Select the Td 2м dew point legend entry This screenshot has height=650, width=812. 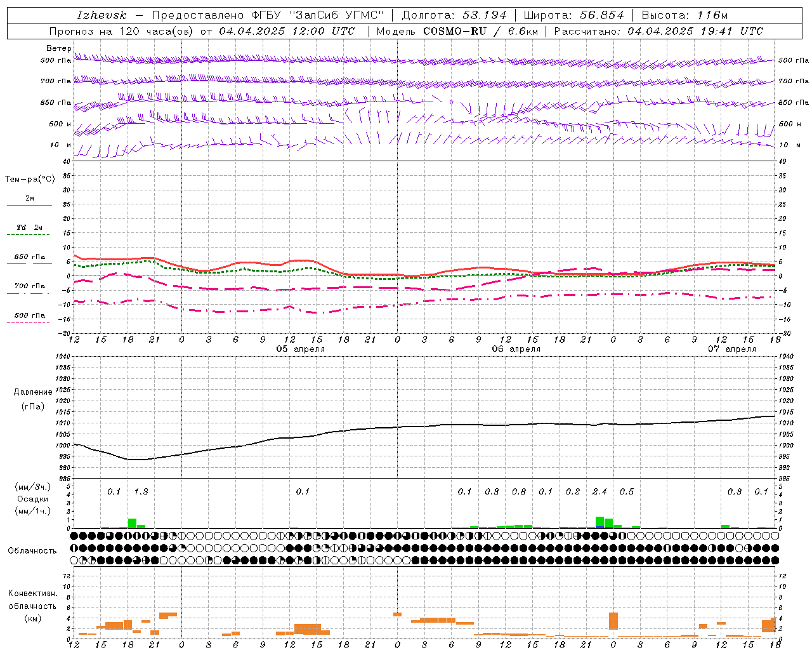[29, 227]
